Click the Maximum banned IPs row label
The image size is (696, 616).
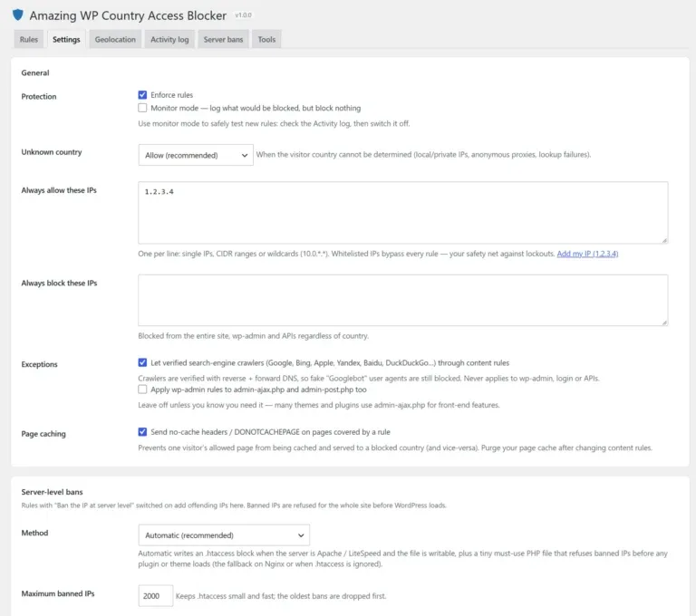(x=58, y=593)
